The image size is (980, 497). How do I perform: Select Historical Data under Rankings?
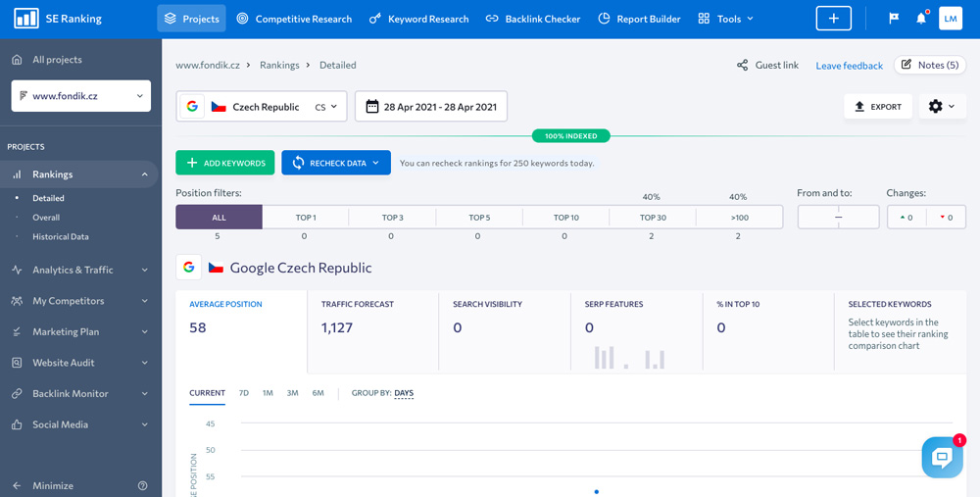(x=61, y=237)
